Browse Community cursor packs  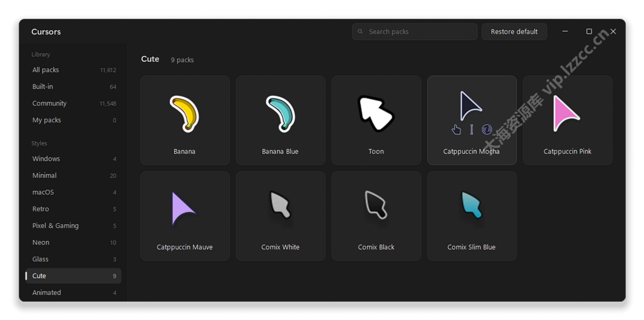click(73, 104)
